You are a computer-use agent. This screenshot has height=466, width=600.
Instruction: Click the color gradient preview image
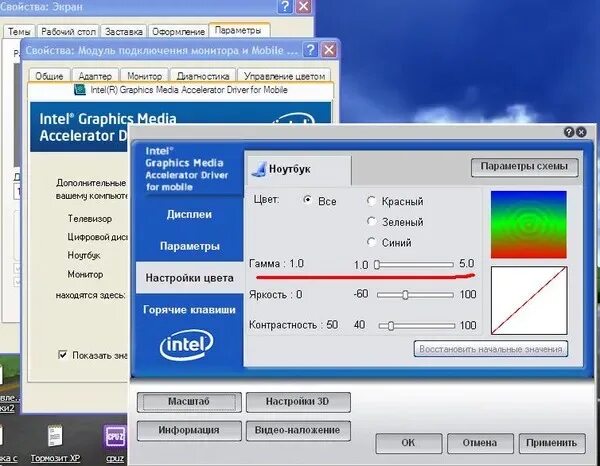click(528, 224)
